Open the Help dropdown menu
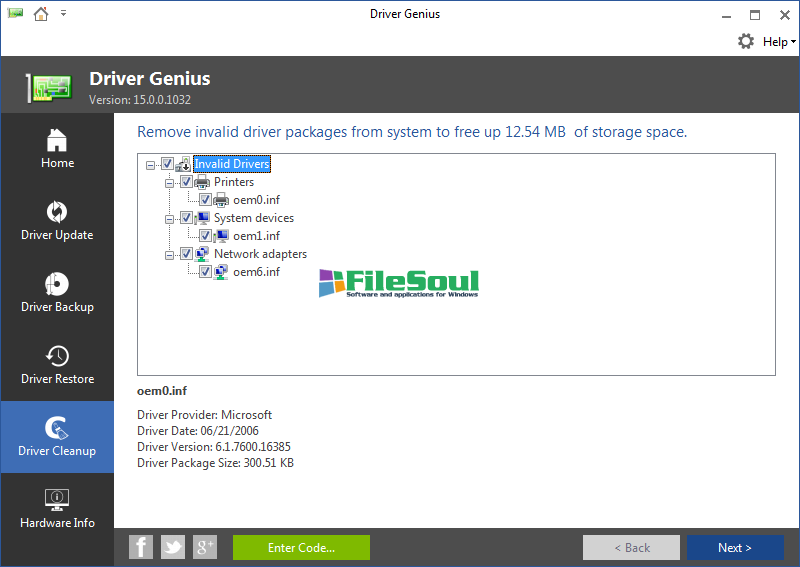 tap(779, 42)
